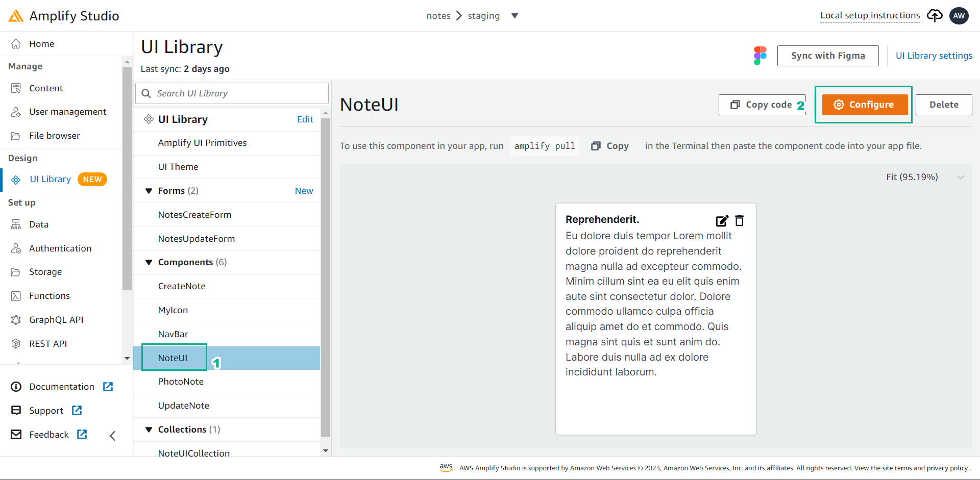Open the Fit (95.19%) zoom dropdown
980x480 pixels.
pyautogui.click(x=925, y=177)
